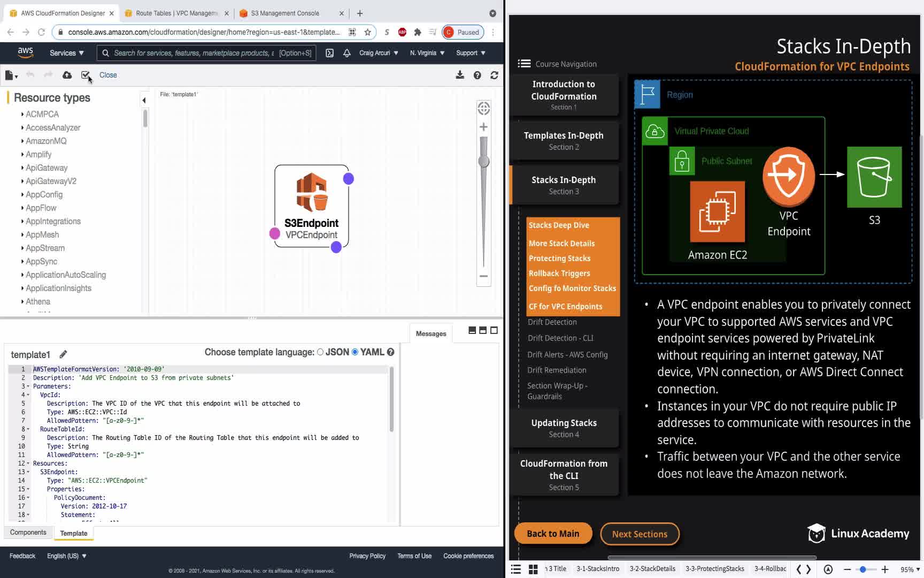Viewport: 924px width, 578px height.
Task: Open AWS CloudShell icon in top bar
Action: click(330, 53)
